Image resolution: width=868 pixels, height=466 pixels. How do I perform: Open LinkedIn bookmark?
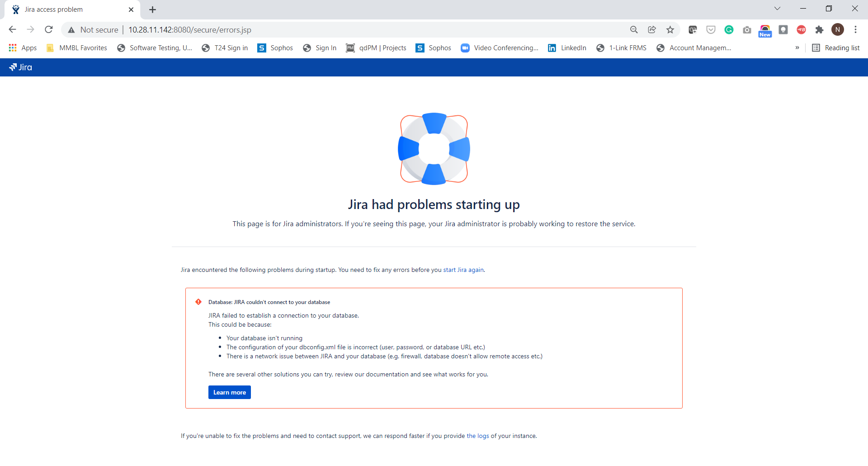[x=567, y=48]
